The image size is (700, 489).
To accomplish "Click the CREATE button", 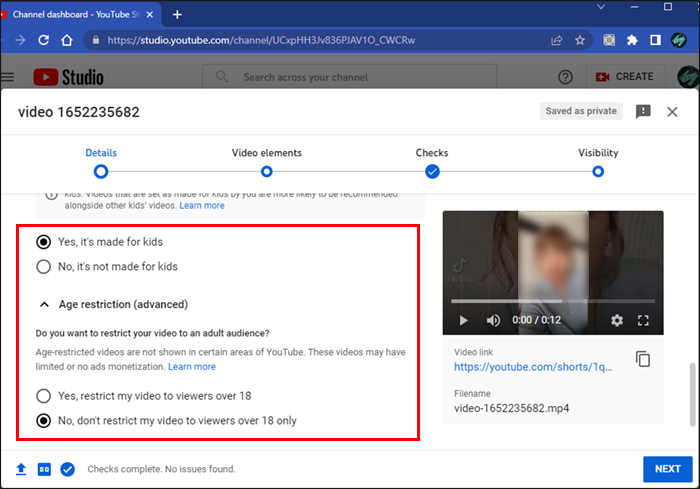I will tap(624, 77).
